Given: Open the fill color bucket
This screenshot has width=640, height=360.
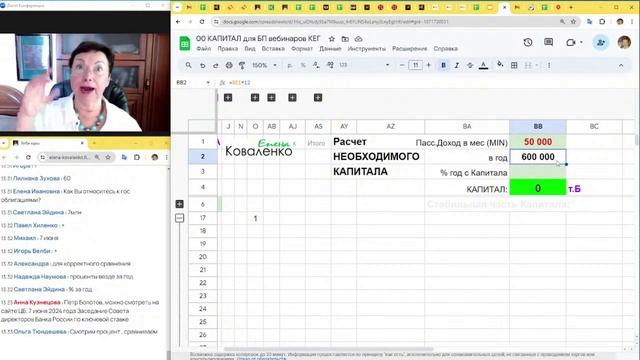Looking at the screenshot, I should (x=500, y=65).
